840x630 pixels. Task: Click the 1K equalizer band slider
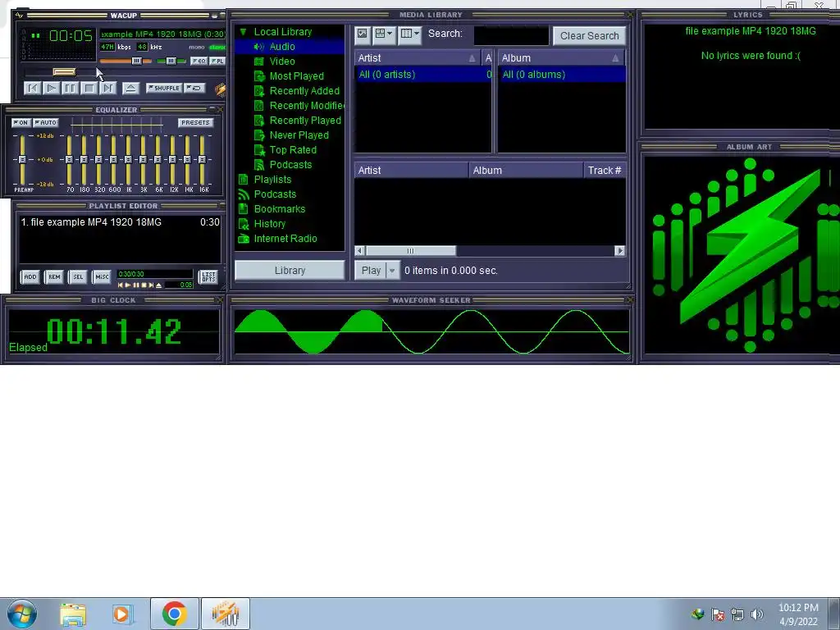(128, 160)
